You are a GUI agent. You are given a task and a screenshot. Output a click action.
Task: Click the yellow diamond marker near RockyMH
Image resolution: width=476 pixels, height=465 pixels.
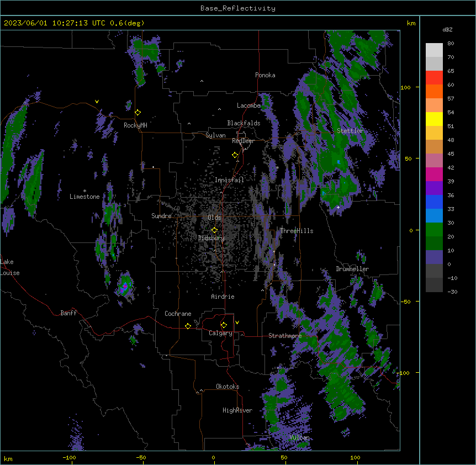coord(138,113)
